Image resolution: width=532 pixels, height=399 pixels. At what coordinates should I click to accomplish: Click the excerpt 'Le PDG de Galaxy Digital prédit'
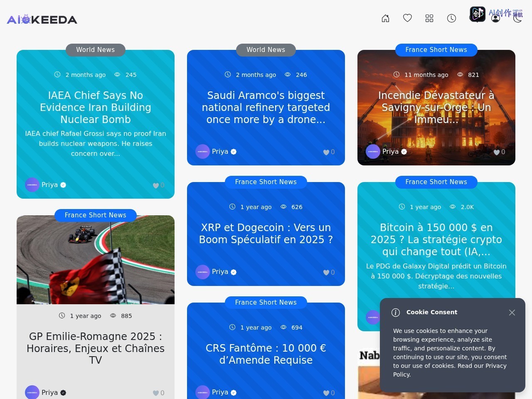(x=436, y=276)
